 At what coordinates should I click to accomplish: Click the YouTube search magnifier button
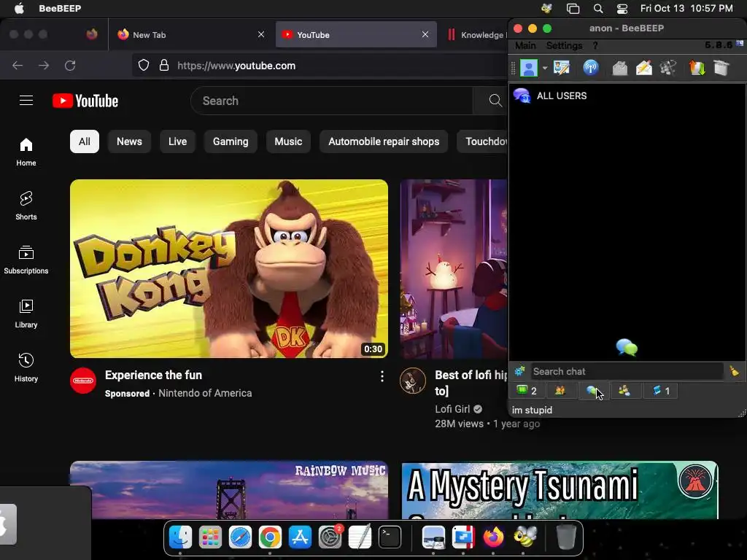[x=495, y=101]
